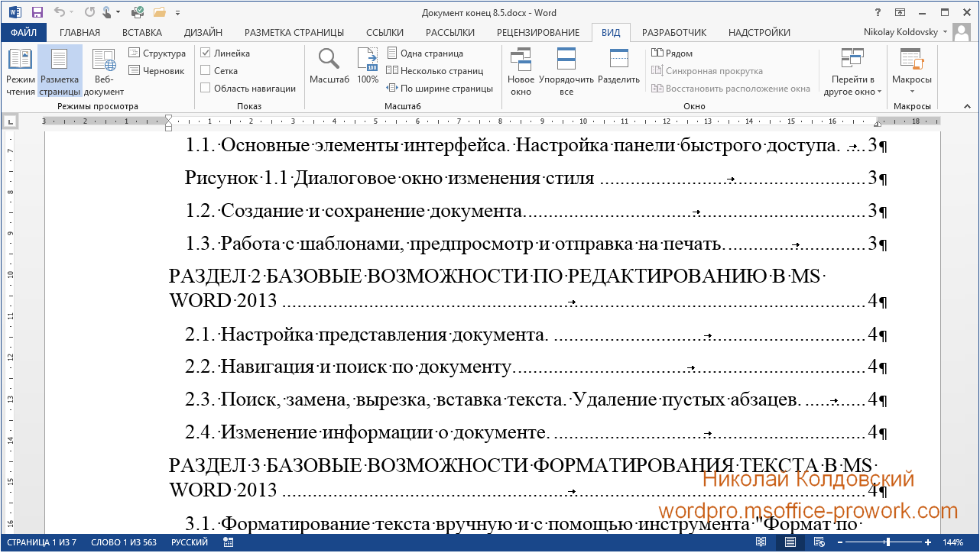The height and width of the screenshot is (553, 980).
Task: Uncheck the Линейка checkbox
Action: [x=205, y=53]
